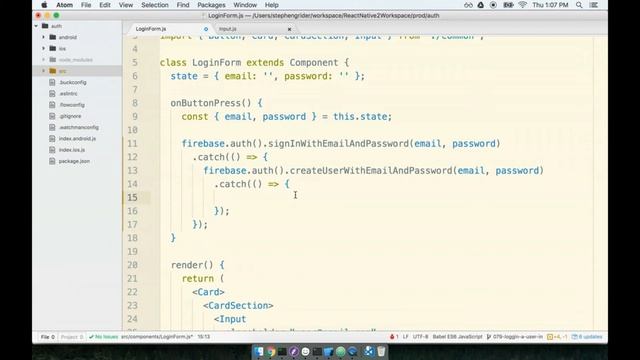Click the index.ios.js file icon
The height and width of the screenshot is (360, 640).
[52, 150]
